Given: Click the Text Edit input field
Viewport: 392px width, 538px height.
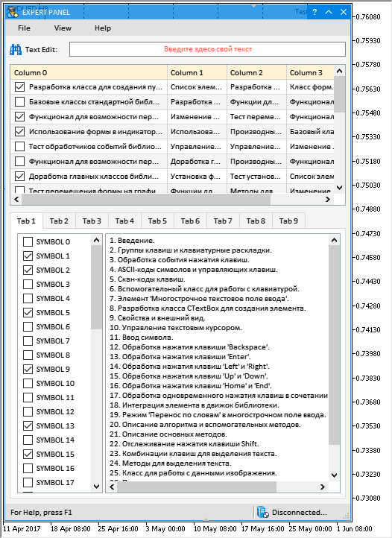Looking at the screenshot, I should coord(207,49).
